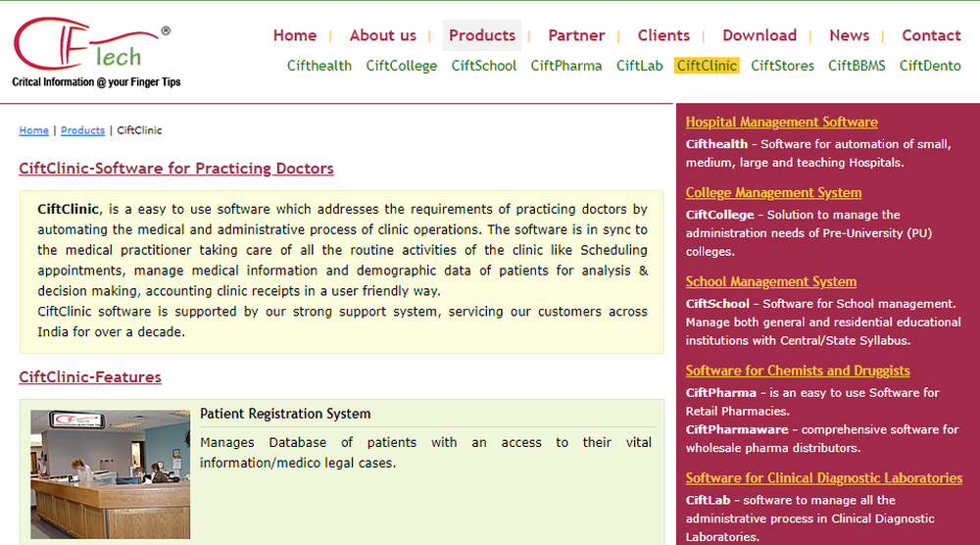Click bold CiftClinic word in description paragraph

coord(69,209)
